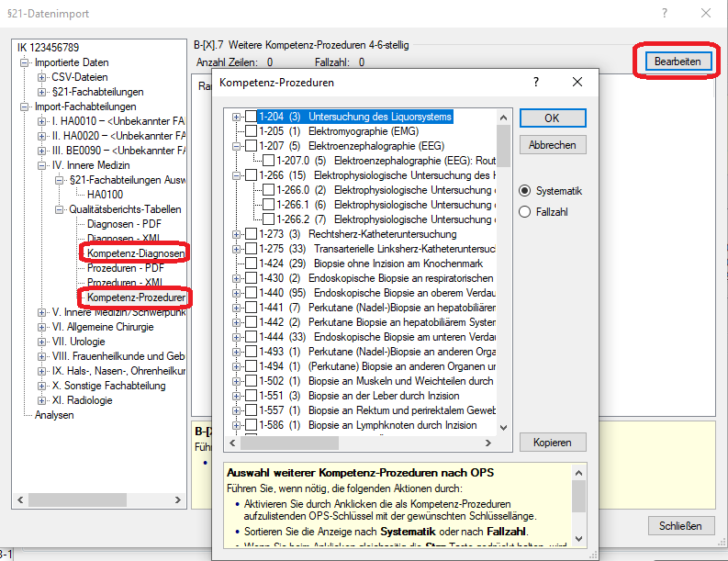Collapse the 1-207 procedure node
Viewport: 728px width, 561px height.
[x=236, y=146]
